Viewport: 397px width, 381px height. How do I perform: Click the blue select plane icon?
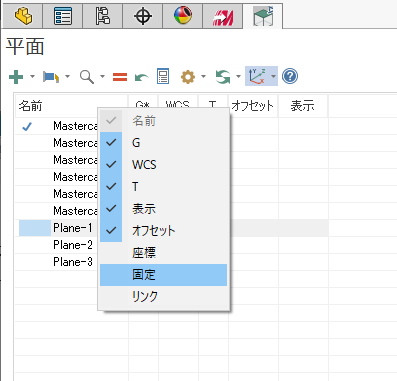tap(51, 77)
